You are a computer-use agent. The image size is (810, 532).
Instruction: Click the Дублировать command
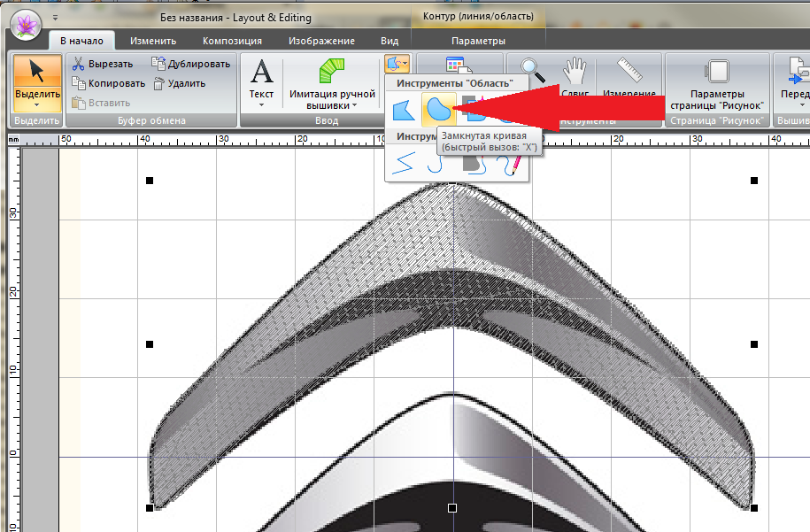[x=190, y=64]
